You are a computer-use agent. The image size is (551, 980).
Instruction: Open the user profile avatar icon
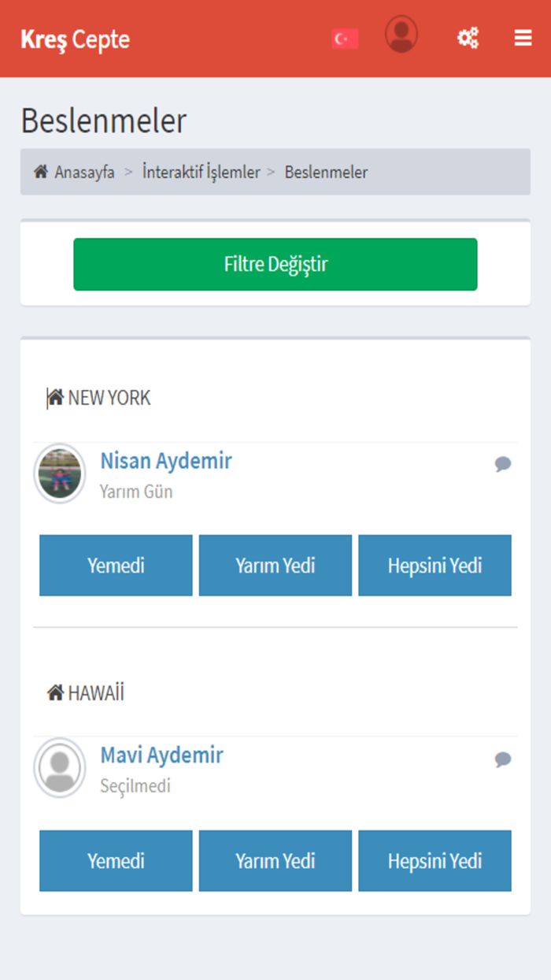click(401, 35)
